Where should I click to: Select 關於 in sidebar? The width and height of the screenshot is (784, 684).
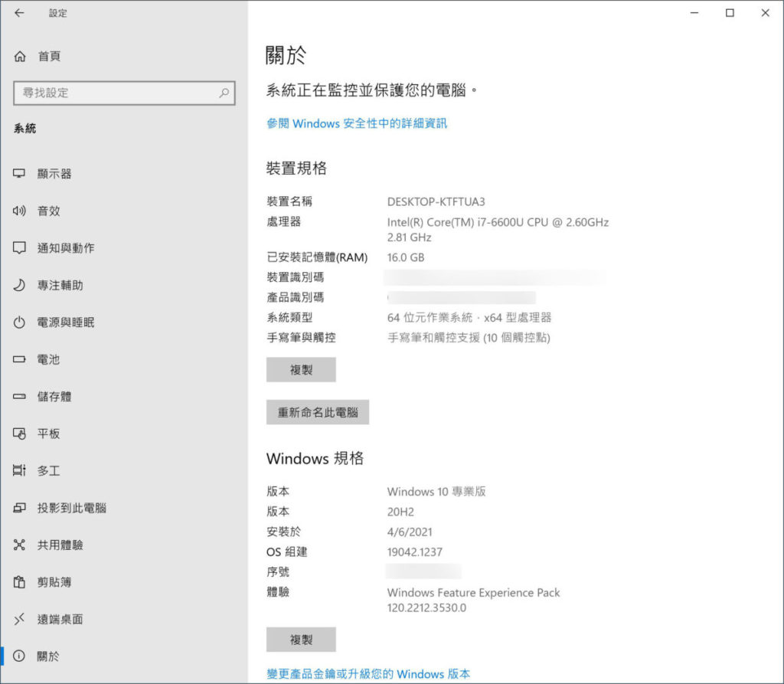(x=124, y=656)
